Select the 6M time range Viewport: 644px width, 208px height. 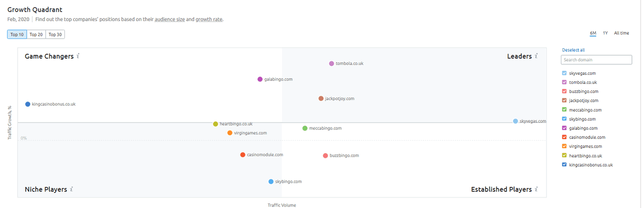click(593, 33)
